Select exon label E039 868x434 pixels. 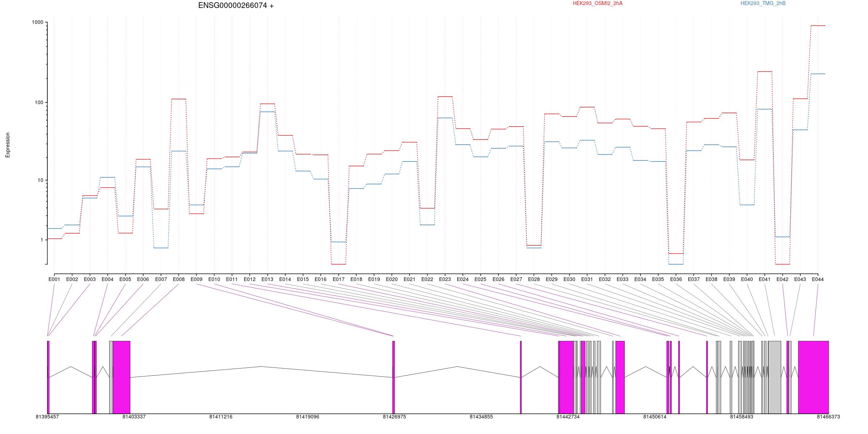729,279
